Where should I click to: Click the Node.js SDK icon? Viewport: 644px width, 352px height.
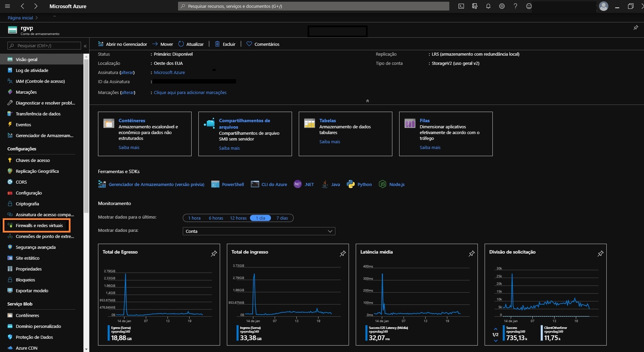383,184
